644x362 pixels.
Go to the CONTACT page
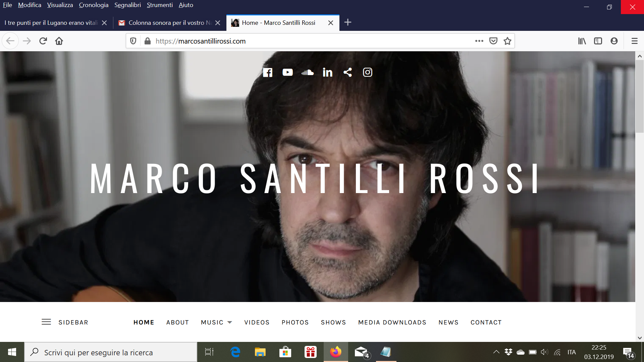coord(486,322)
